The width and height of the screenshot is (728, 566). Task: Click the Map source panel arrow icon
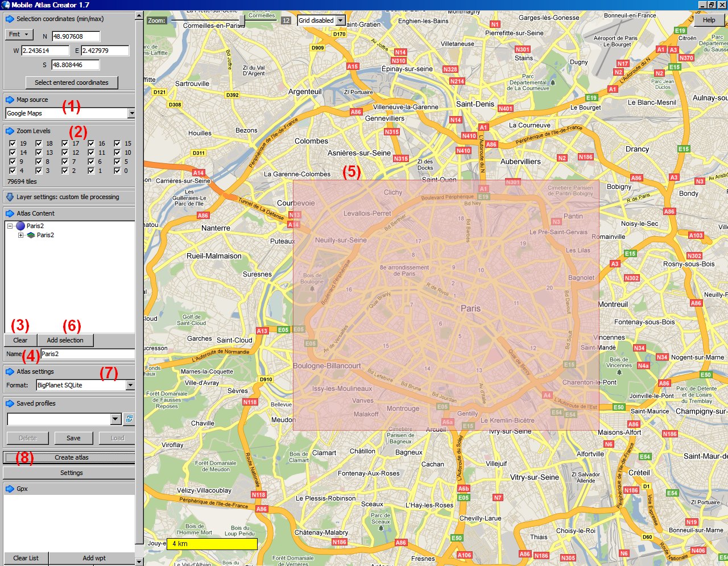coord(10,100)
